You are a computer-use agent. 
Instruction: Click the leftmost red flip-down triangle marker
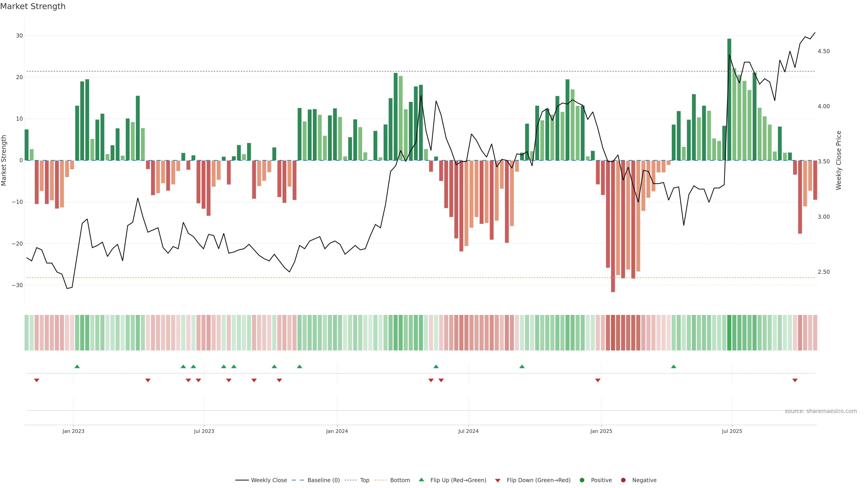pos(37,380)
